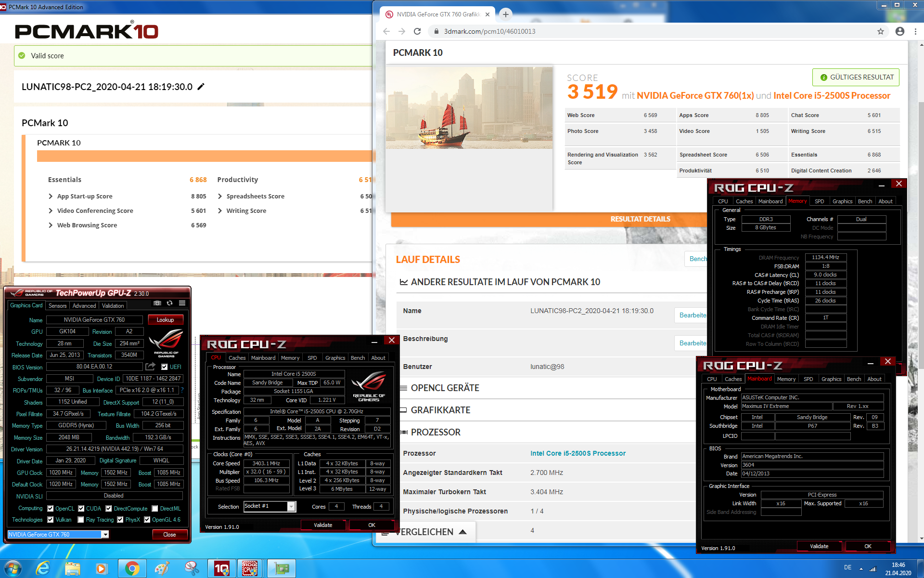
Task: Toggle DirectML checkbox
Action: (x=155, y=508)
